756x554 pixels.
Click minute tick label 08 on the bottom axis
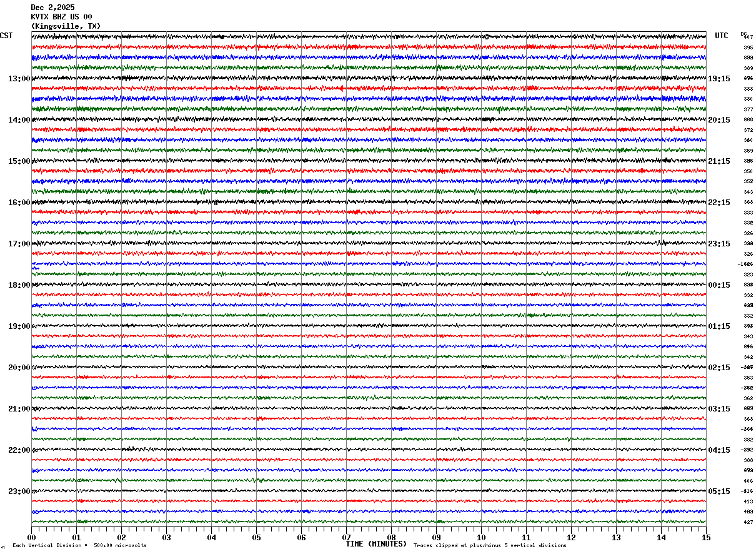[391, 537]
